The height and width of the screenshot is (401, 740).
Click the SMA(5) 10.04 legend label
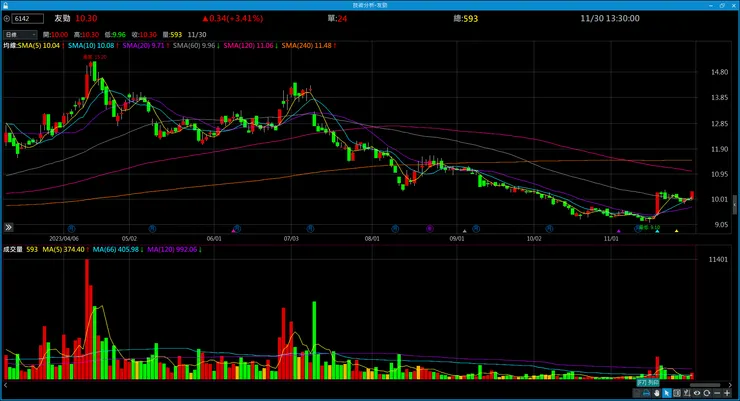click(39, 46)
